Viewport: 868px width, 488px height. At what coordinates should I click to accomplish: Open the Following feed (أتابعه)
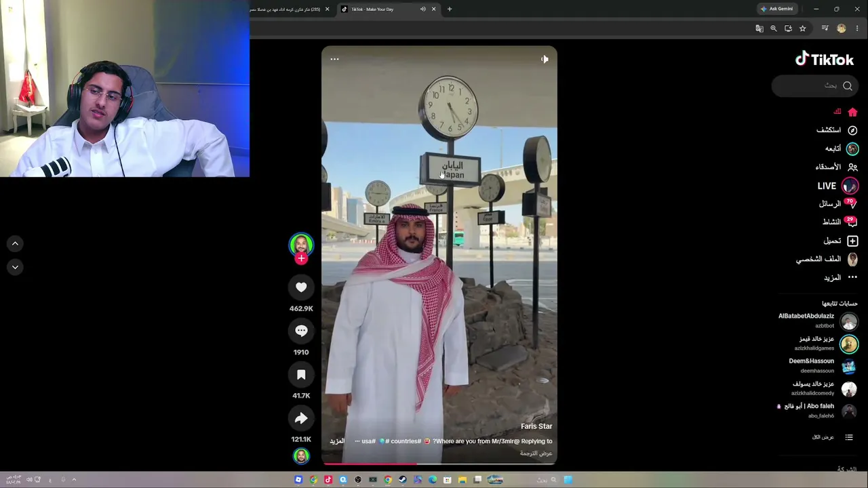coord(842,148)
